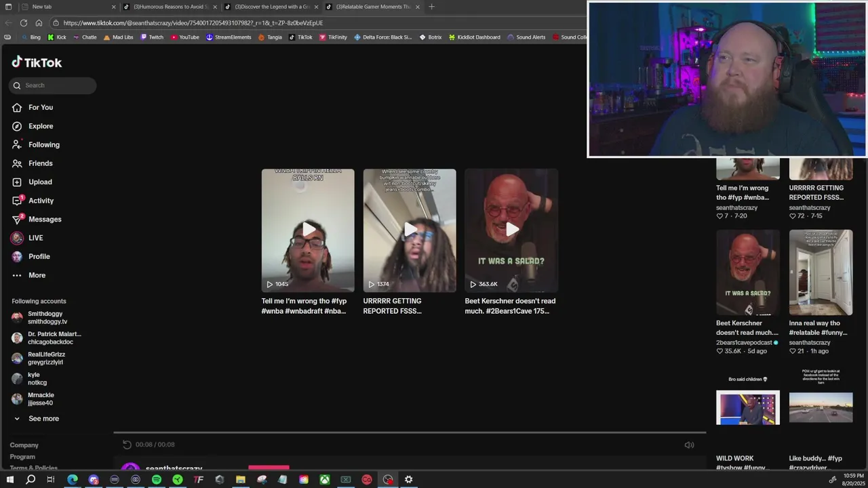
Task: Open YouTube bookmark
Action: pos(184,37)
